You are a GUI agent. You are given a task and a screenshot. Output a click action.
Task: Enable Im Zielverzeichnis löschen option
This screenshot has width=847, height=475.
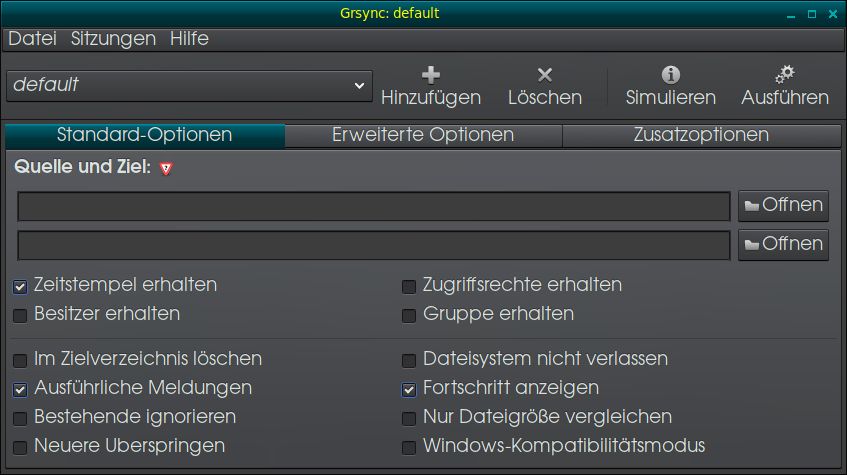(x=20, y=360)
